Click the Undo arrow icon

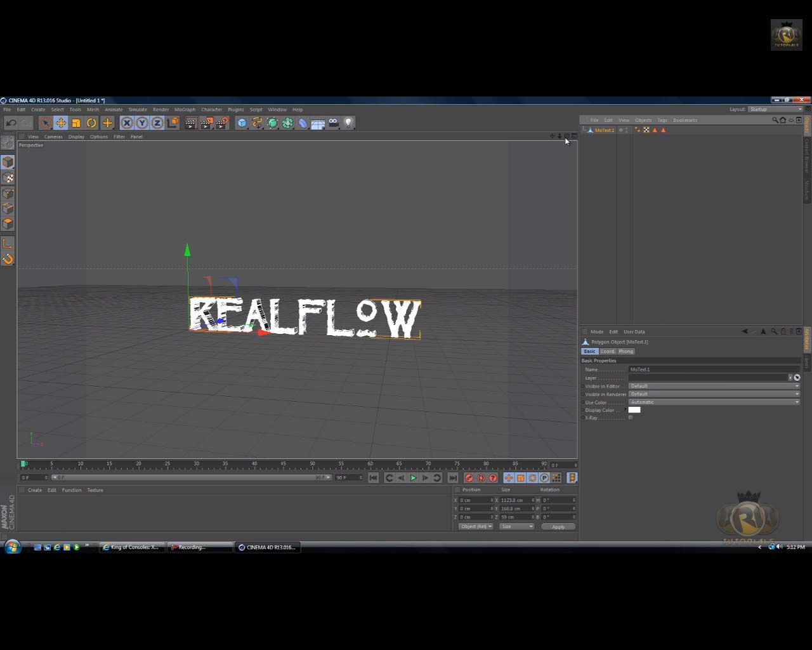[x=11, y=123]
